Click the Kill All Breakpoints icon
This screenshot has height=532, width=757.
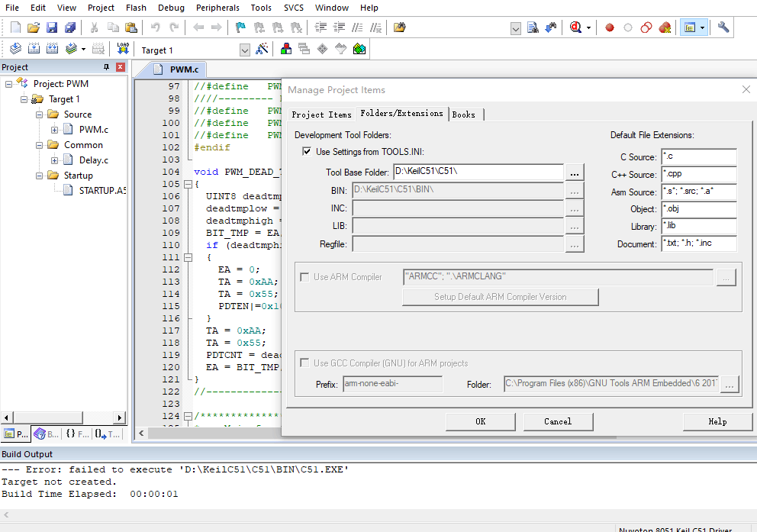665,27
